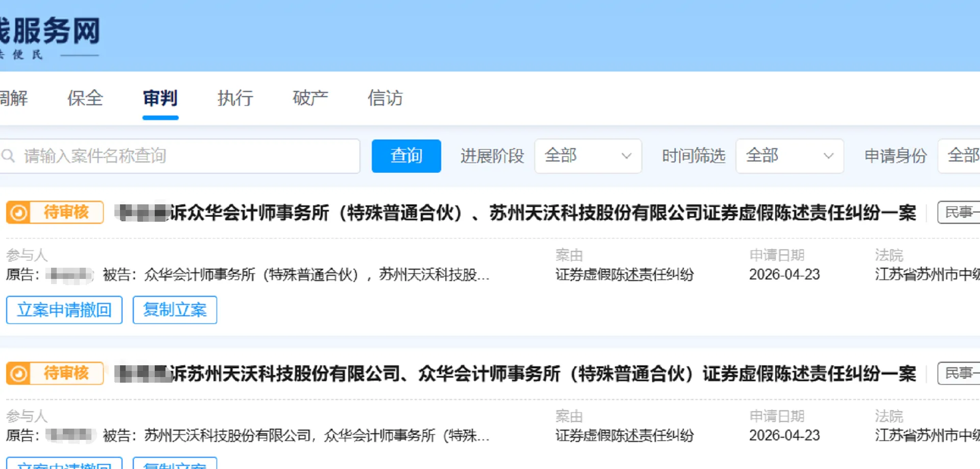Select 证券虚假陈述责任纠纷 案由 in second case
Screen dimensions: 980x469
pyautogui.click(x=625, y=436)
